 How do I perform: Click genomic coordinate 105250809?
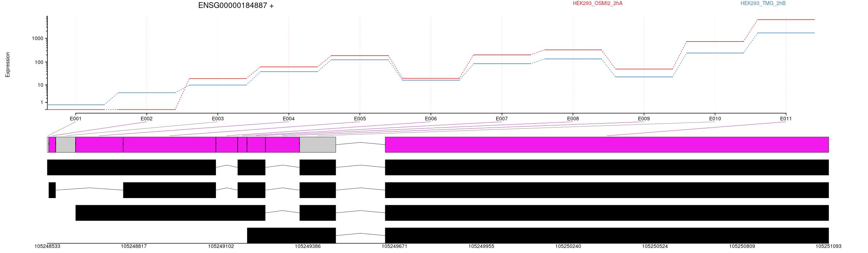(742, 246)
